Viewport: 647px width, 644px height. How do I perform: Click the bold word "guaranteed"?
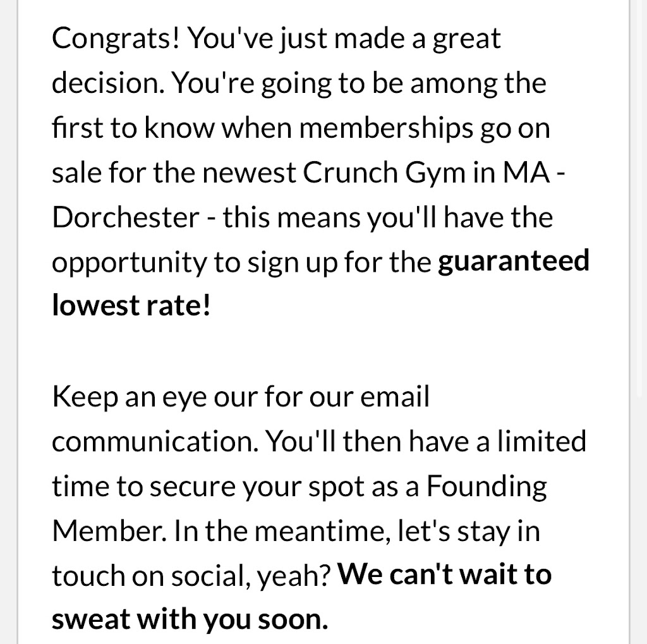point(513,261)
